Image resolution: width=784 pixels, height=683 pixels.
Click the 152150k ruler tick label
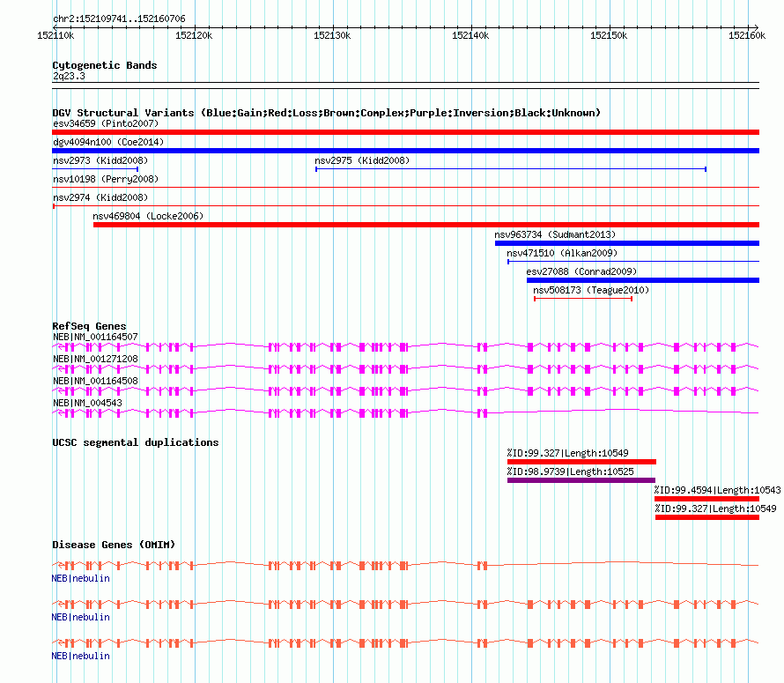609,35
